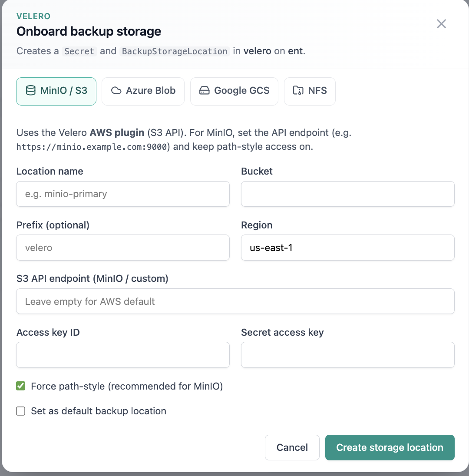Choose the NFS storage tab

[310, 91]
